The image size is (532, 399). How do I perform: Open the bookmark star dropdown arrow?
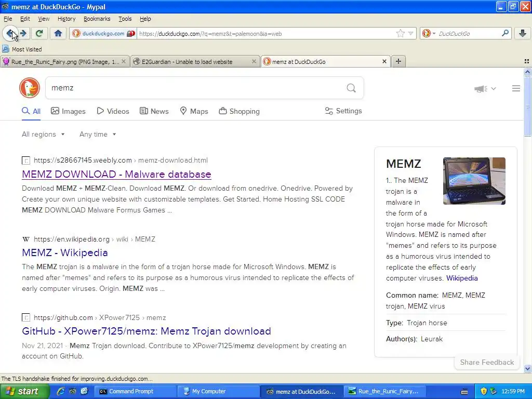coord(410,33)
